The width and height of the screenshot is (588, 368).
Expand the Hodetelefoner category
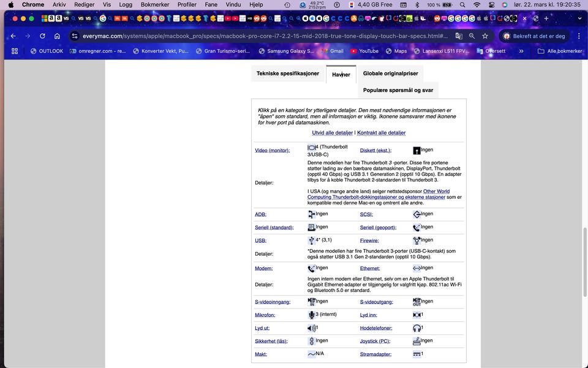[376, 328]
